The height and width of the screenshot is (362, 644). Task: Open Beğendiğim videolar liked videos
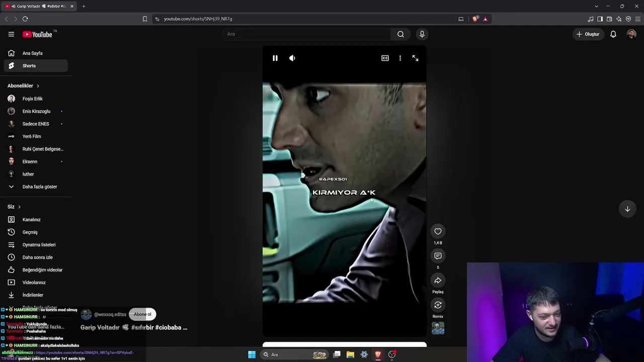36,270
